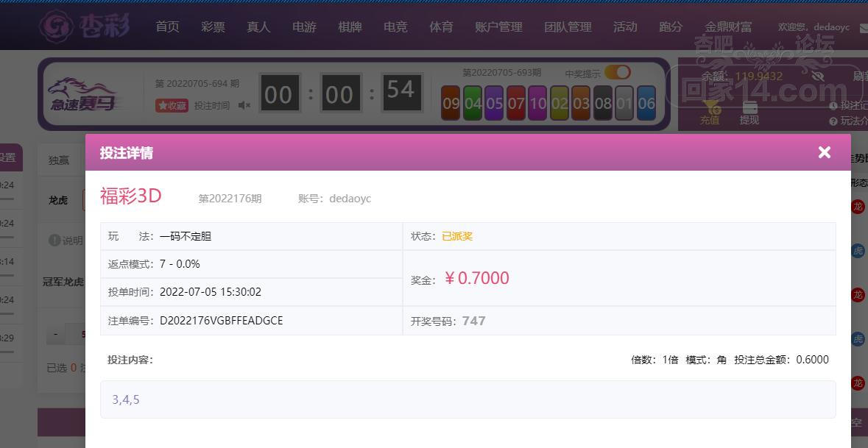
Task: Switch to the 独赢 tab
Action: click(x=59, y=160)
